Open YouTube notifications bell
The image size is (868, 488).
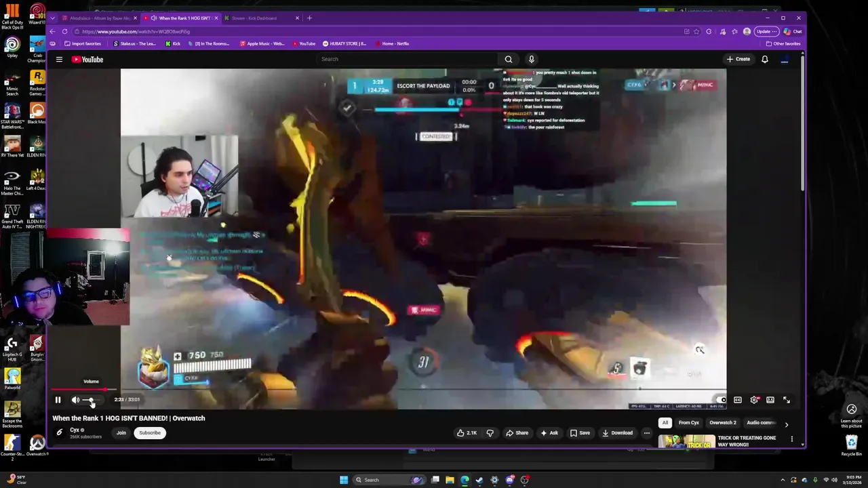pos(764,59)
